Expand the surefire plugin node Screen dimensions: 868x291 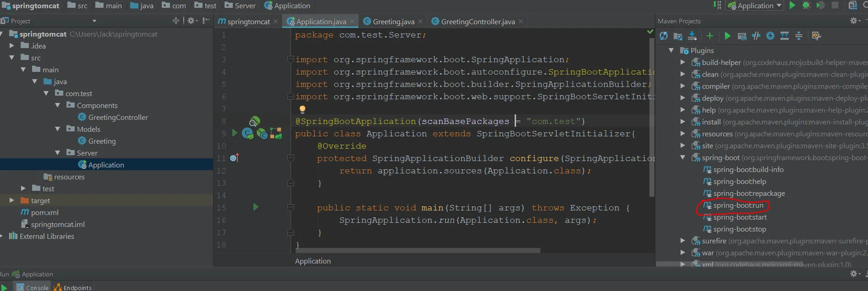tap(683, 241)
